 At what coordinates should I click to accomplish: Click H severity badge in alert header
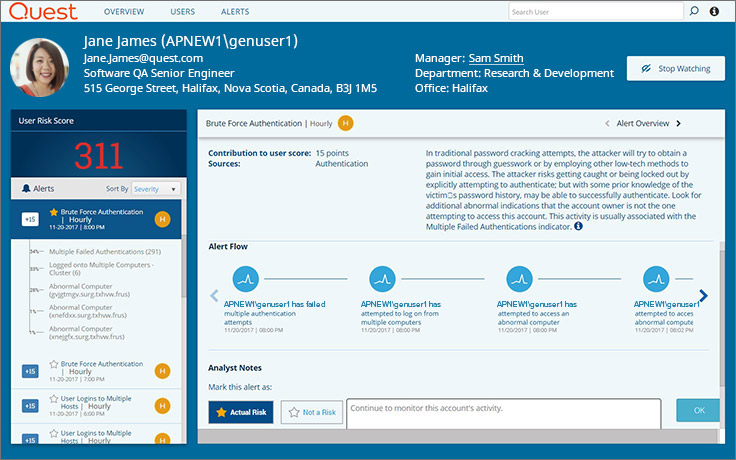345,123
